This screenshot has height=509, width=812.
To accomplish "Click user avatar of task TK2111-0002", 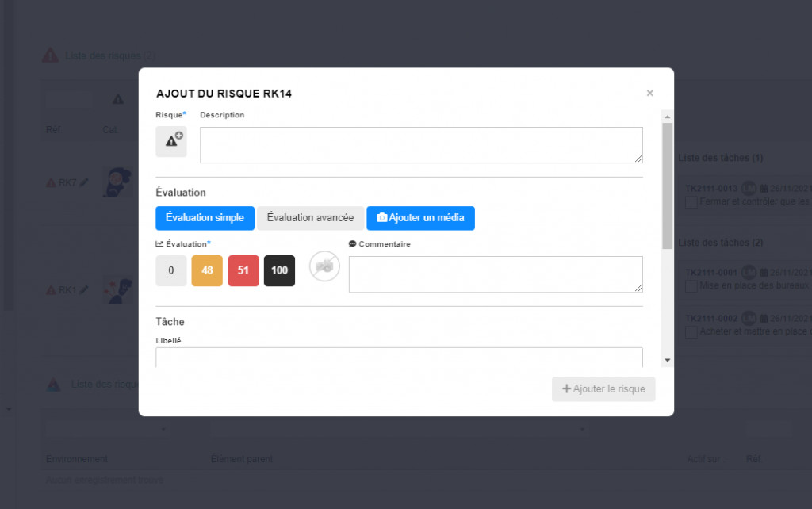I will 749,319.
